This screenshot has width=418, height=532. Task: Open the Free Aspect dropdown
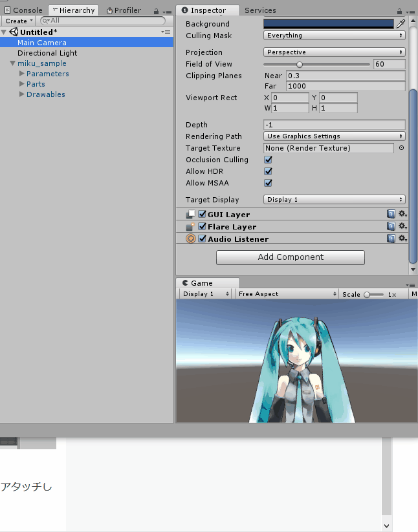(x=287, y=294)
